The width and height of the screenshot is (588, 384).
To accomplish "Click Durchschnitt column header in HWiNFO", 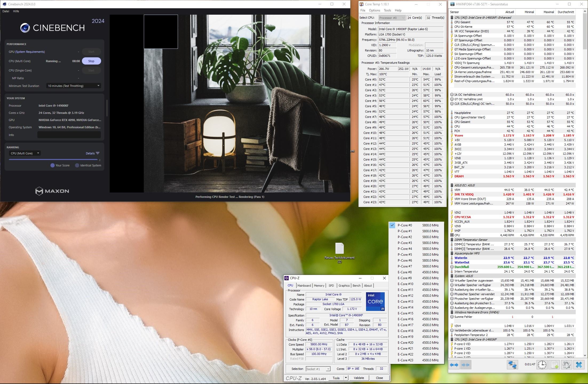I will [566, 12].
